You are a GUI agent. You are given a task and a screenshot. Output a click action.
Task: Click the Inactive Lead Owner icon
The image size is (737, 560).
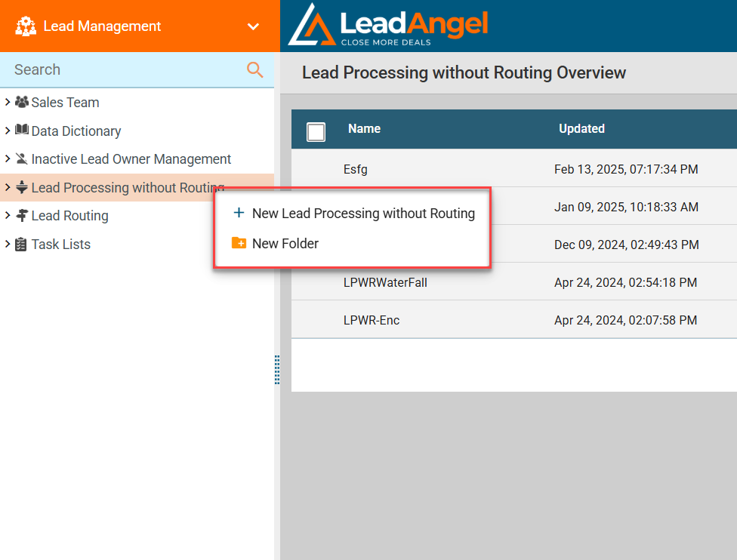pyautogui.click(x=22, y=158)
